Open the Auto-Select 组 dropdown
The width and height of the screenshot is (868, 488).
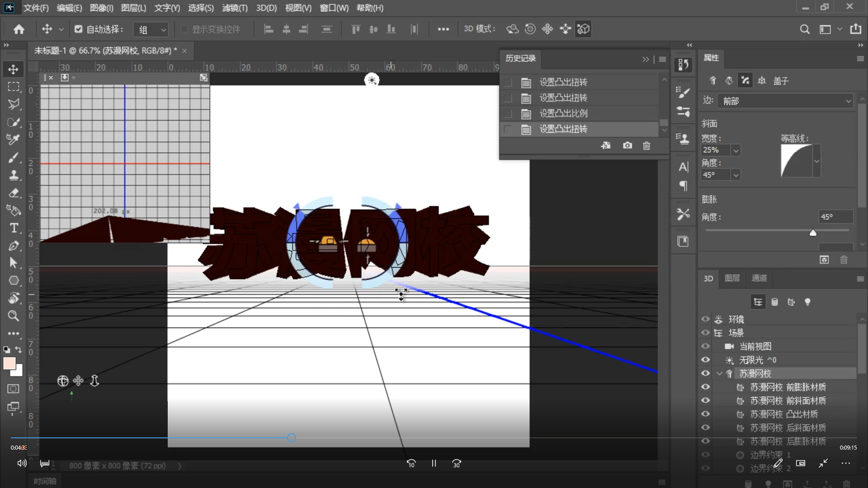[x=151, y=30]
